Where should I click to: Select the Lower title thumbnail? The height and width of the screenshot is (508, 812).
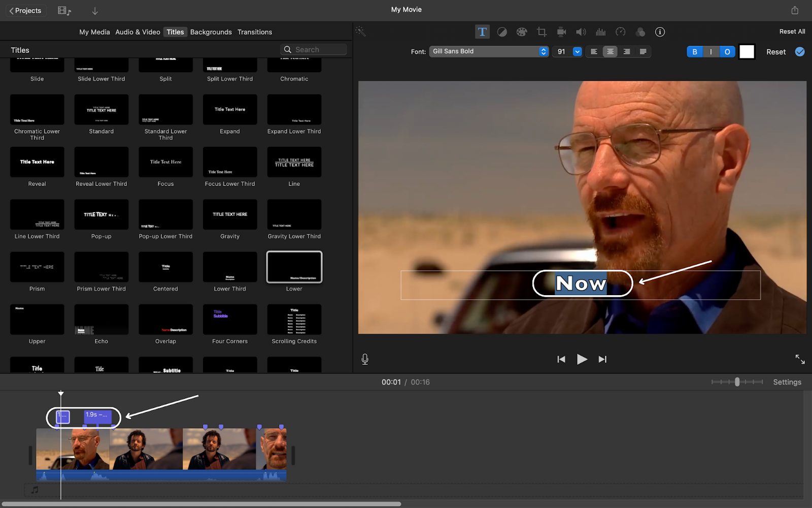294,267
